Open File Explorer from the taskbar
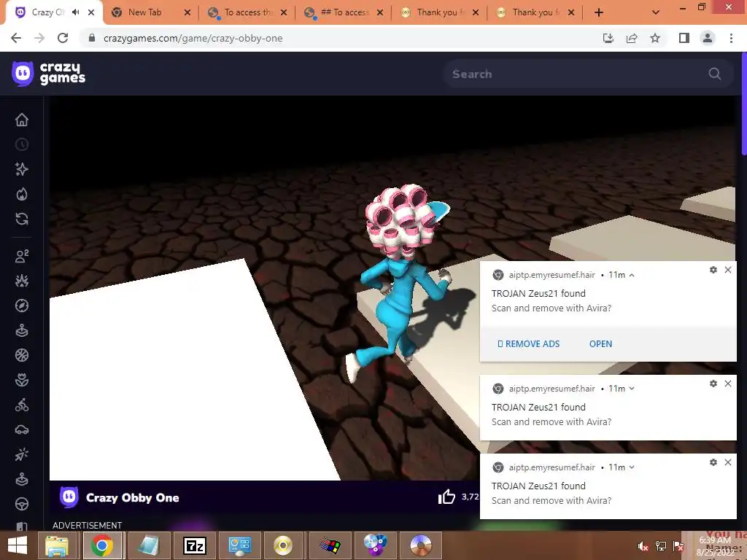The width and height of the screenshot is (747, 560). [x=57, y=545]
